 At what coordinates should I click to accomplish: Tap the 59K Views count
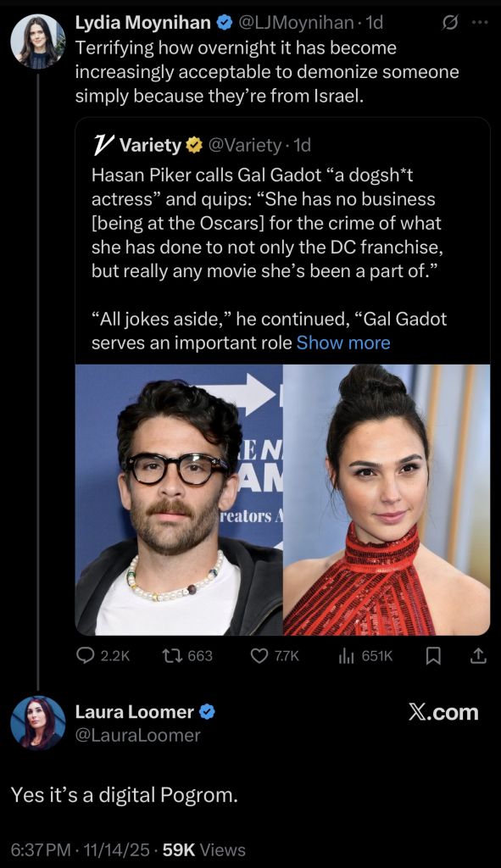coord(203,849)
